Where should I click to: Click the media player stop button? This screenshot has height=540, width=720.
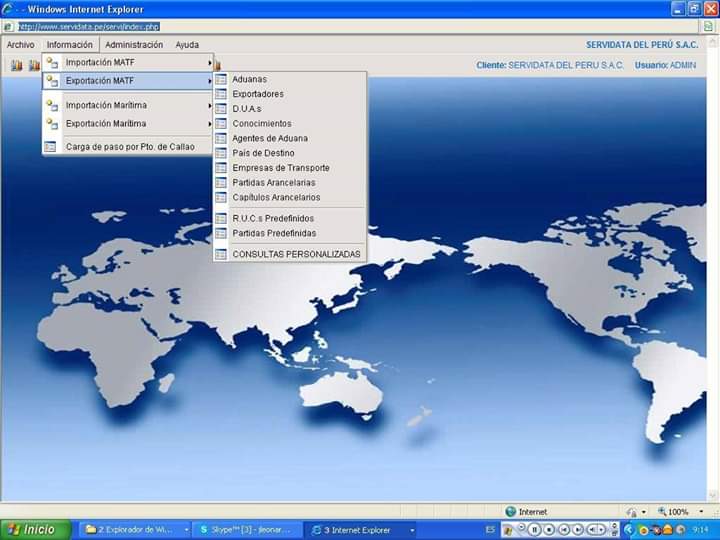[x=549, y=529]
